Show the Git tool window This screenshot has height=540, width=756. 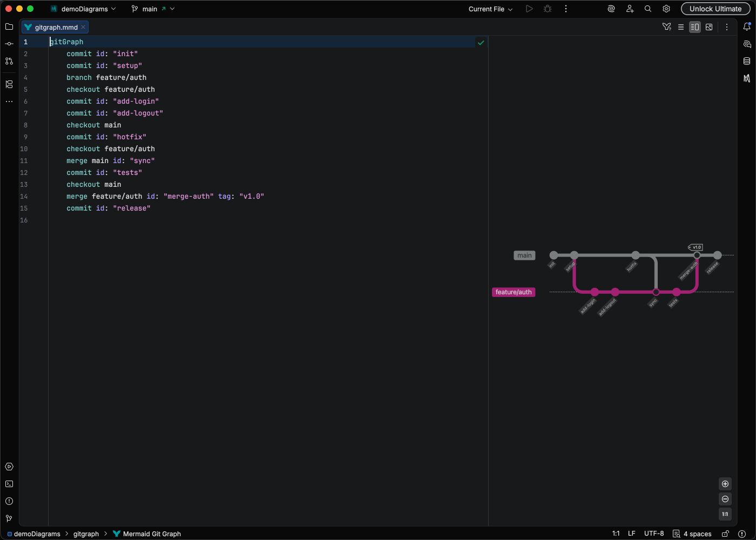tap(9, 518)
